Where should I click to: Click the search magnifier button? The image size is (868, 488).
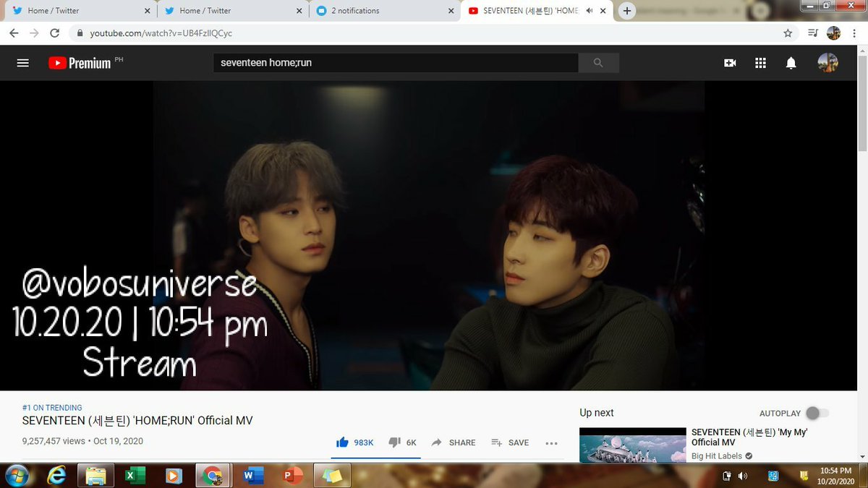click(x=598, y=63)
